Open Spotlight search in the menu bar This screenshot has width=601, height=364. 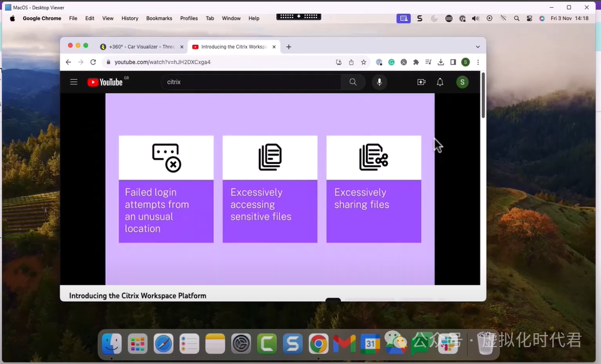tap(517, 19)
